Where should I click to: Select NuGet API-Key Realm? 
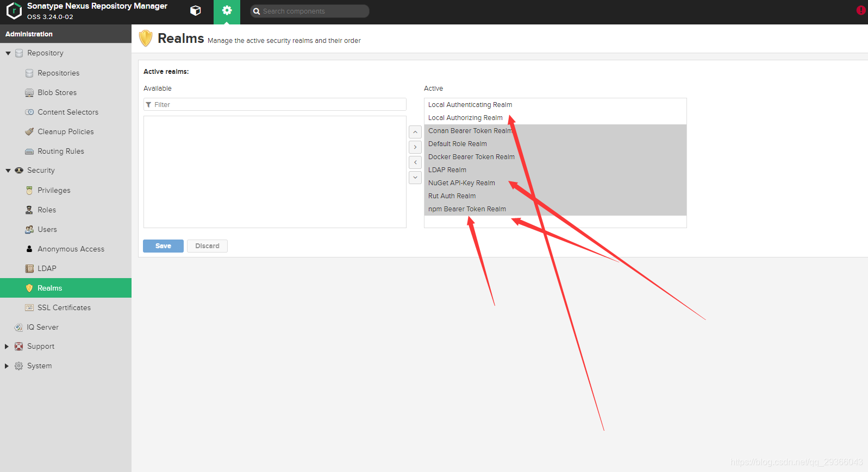[x=555, y=183]
